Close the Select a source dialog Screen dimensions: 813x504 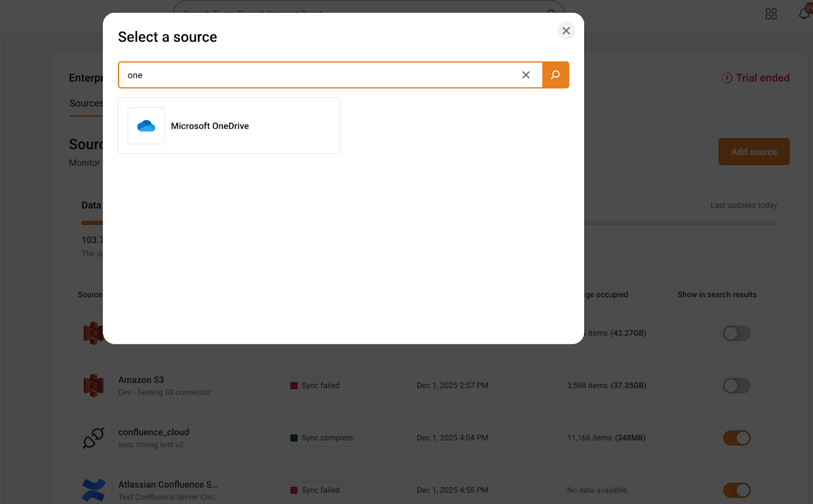[x=566, y=31]
